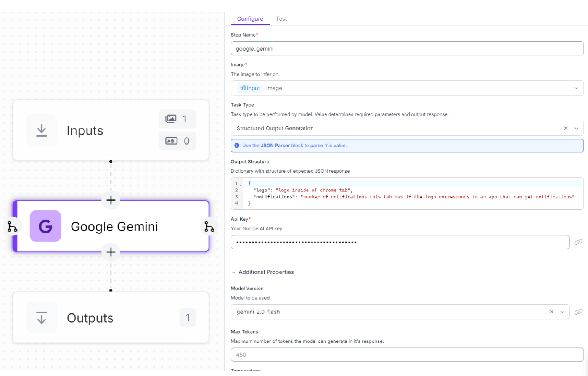The image size is (588, 376).
Task: Switch to the Test tab
Action: click(281, 19)
